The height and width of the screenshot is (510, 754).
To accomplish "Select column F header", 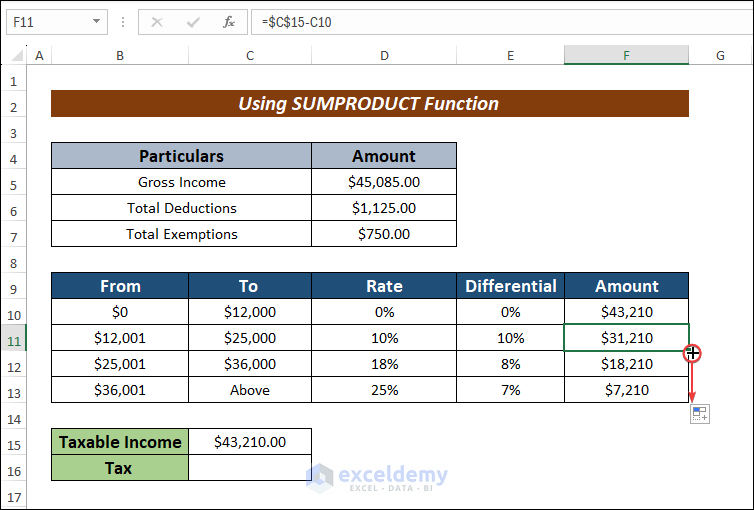I will (x=626, y=55).
